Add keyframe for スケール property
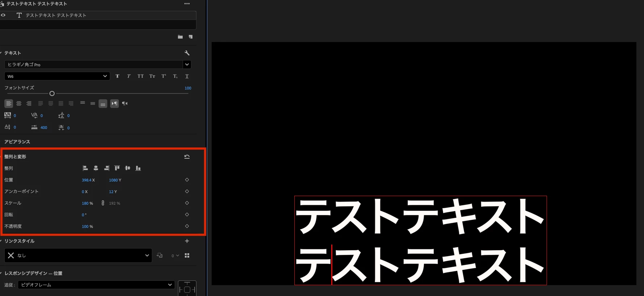 coord(187,203)
